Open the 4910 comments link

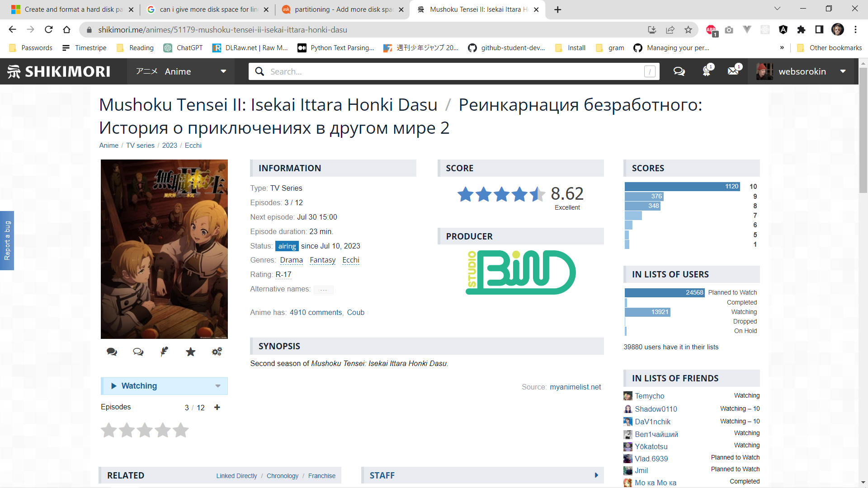[316, 312]
